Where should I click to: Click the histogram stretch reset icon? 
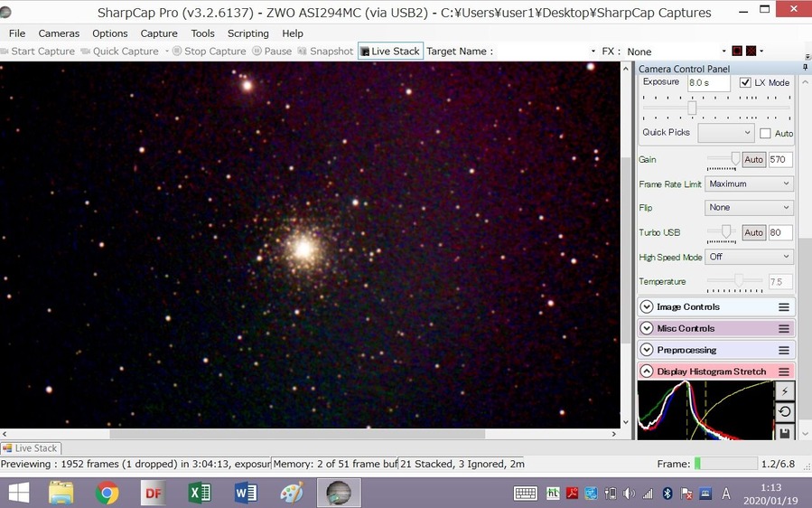785,411
